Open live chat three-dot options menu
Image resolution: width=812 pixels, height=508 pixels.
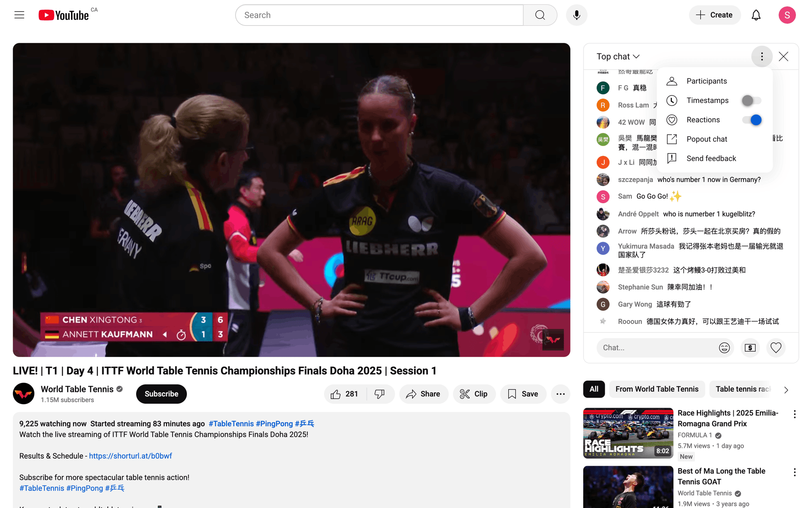point(762,56)
